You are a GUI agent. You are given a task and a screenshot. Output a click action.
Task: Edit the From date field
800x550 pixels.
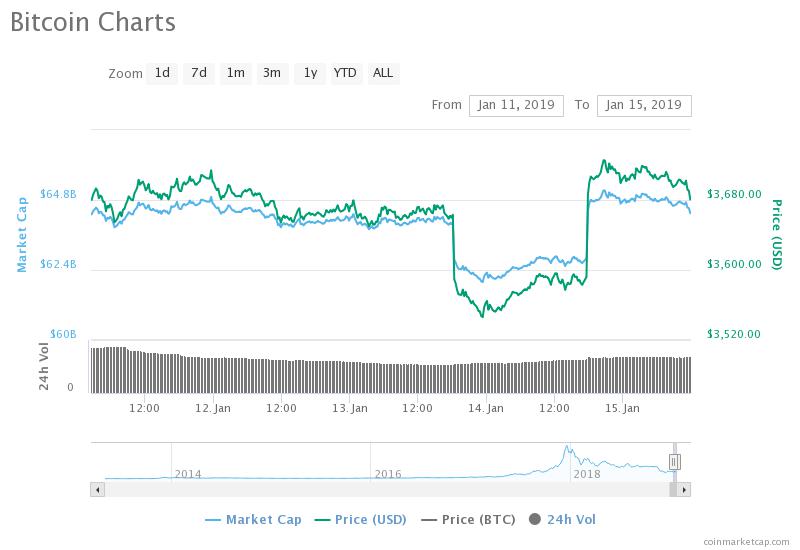[516, 106]
